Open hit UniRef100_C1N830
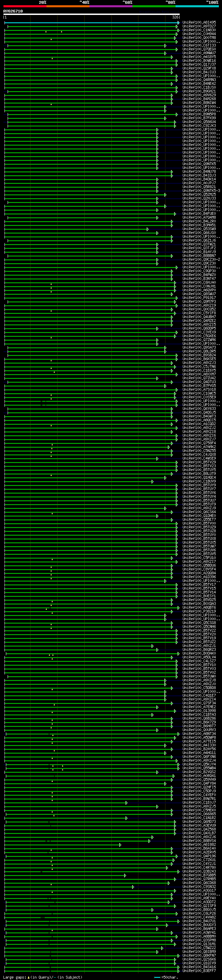Viewport: 222px width, 980px height. (199, 30)
